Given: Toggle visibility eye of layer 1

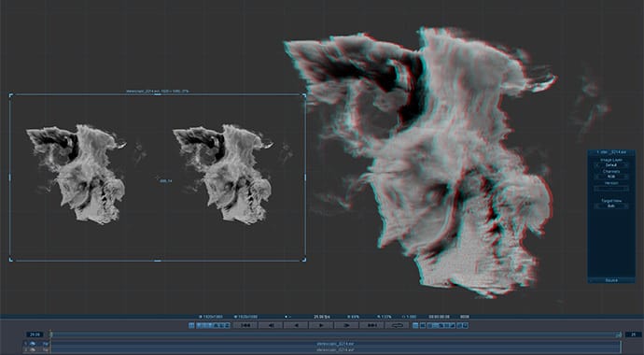Looking at the screenshot, I should tap(33, 344).
